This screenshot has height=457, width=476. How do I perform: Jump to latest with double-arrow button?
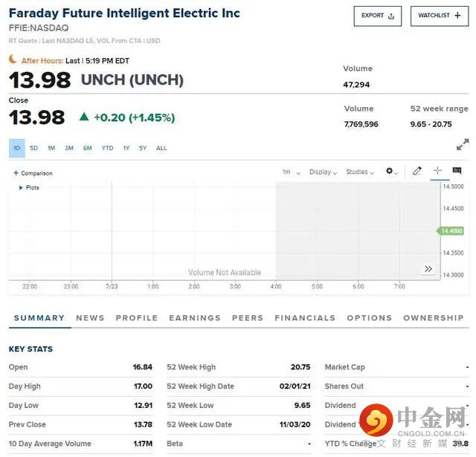[428, 269]
